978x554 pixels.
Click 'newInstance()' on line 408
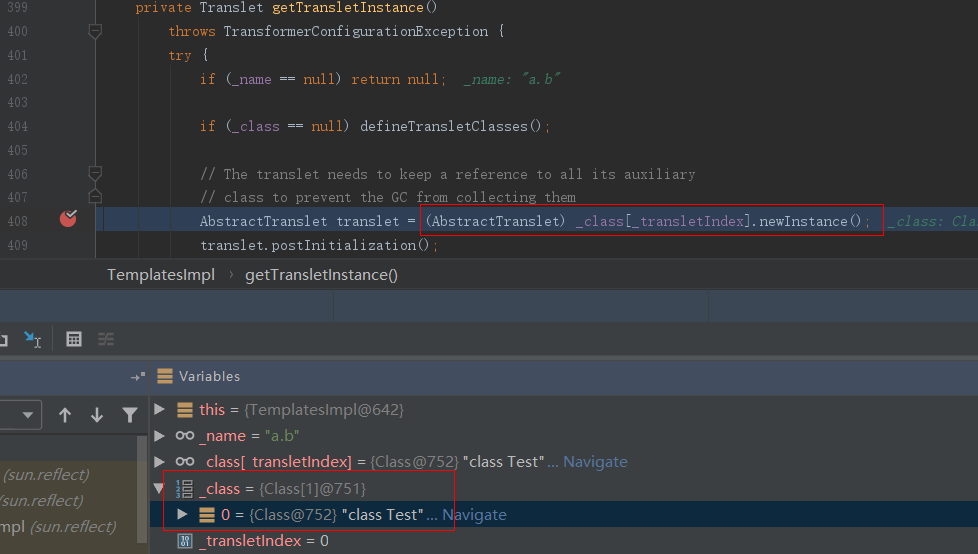[x=810, y=221]
